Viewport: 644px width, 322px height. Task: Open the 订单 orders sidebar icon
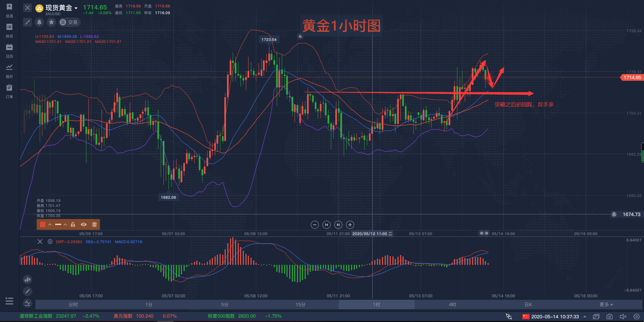click(9, 88)
